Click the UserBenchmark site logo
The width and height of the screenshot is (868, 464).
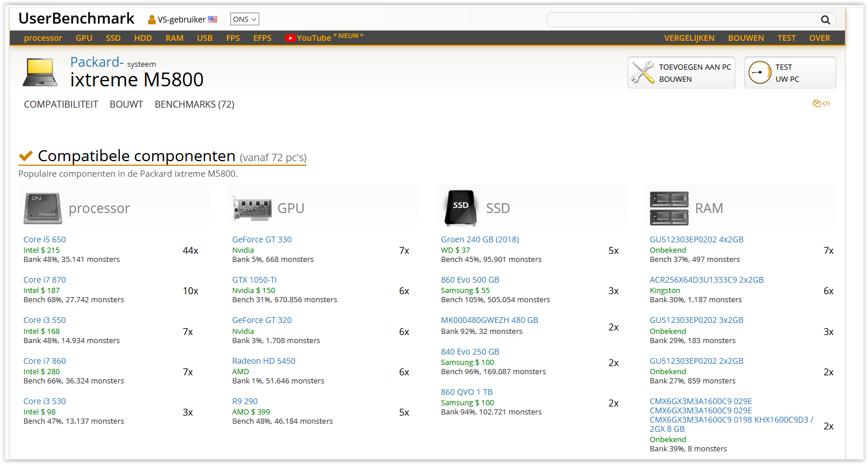click(x=77, y=18)
